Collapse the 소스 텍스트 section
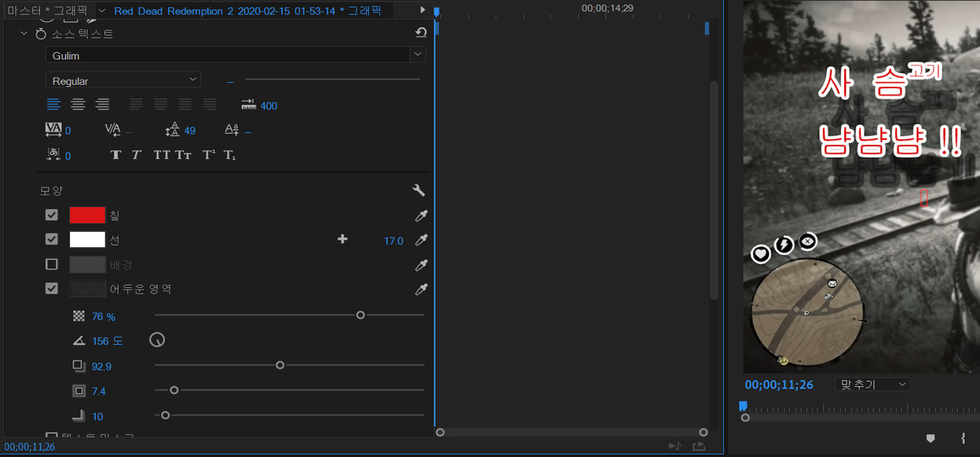 [24, 33]
